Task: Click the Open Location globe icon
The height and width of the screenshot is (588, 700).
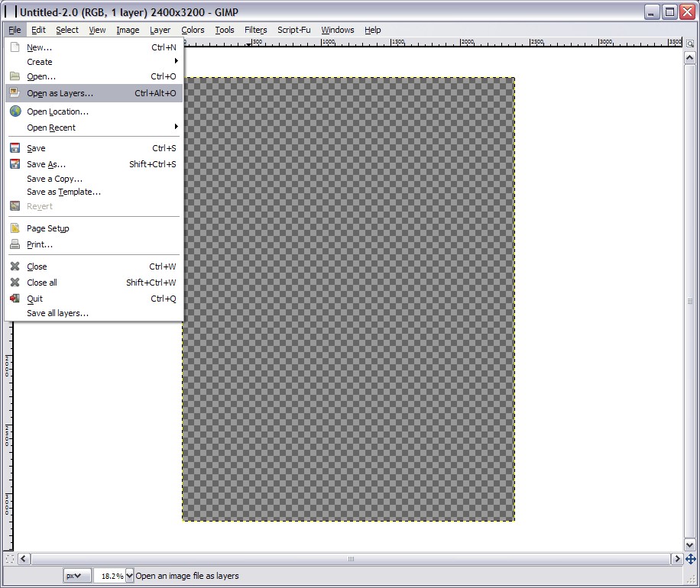Action: 15,111
